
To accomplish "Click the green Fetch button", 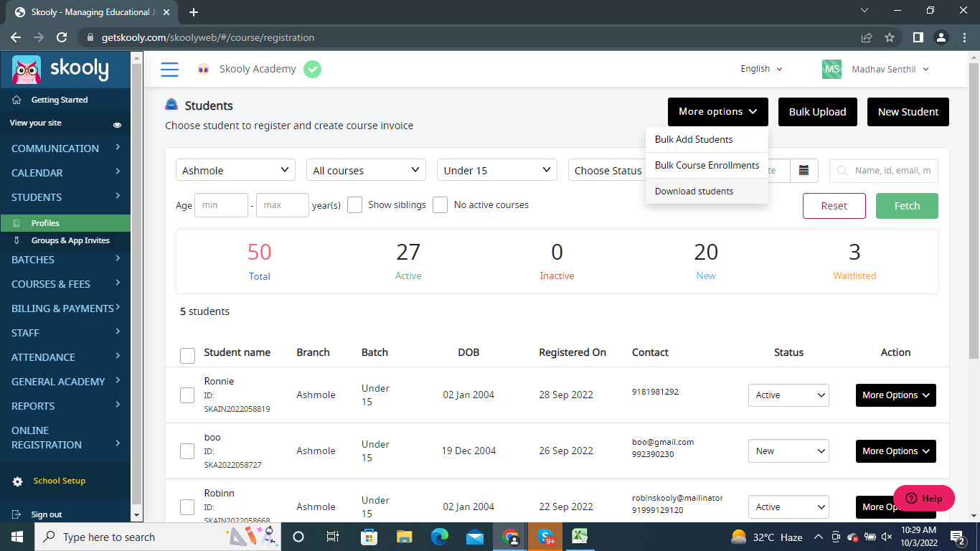I will pyautogui.click(x=907, y=206).
